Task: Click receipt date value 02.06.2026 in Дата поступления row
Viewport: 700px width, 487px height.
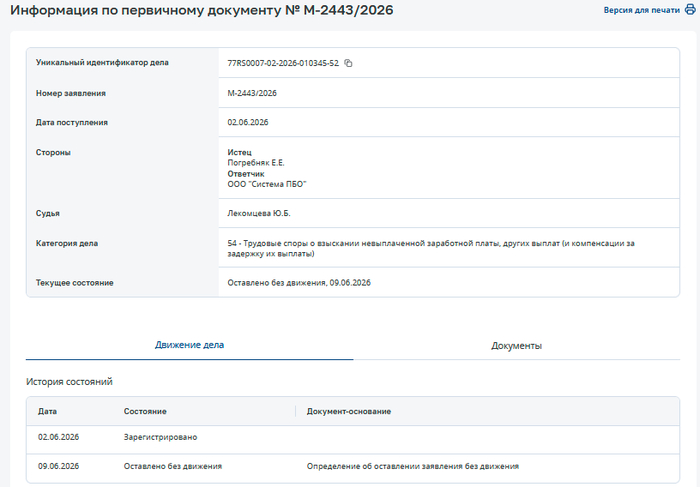Action: coord(248,122)
